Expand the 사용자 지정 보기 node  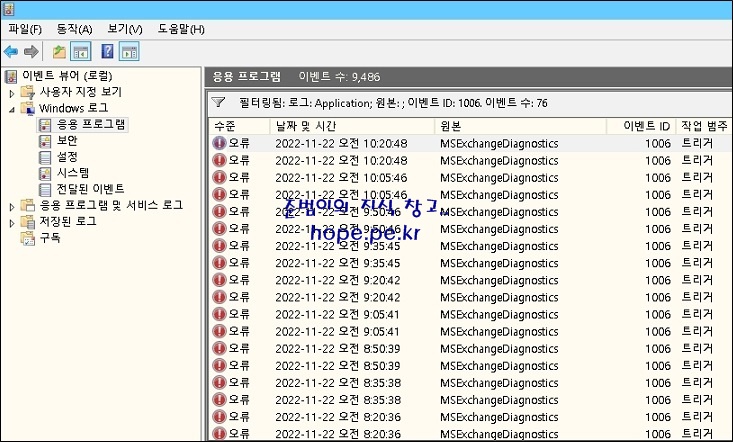coord(12,93)
